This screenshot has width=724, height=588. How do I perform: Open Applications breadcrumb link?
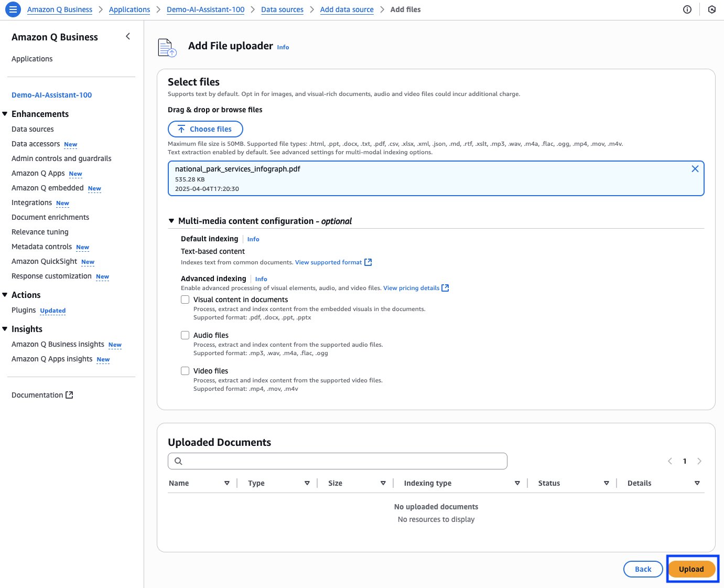coord(129,9)
